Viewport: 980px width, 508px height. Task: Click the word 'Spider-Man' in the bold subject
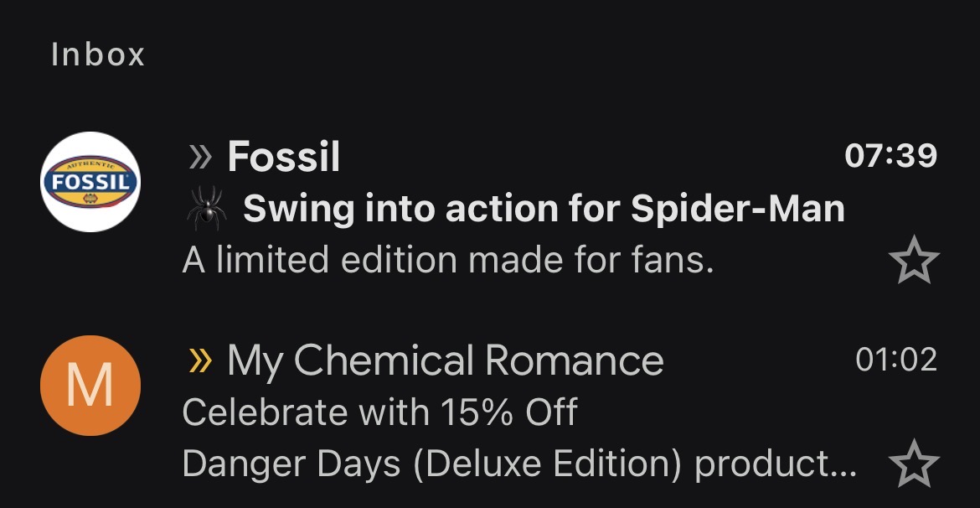[737, 209]
